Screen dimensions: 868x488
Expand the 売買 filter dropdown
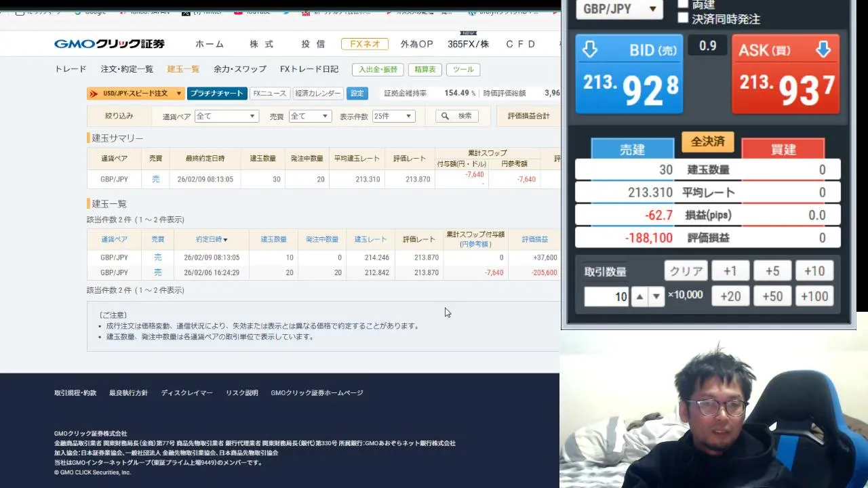[310, 116]
